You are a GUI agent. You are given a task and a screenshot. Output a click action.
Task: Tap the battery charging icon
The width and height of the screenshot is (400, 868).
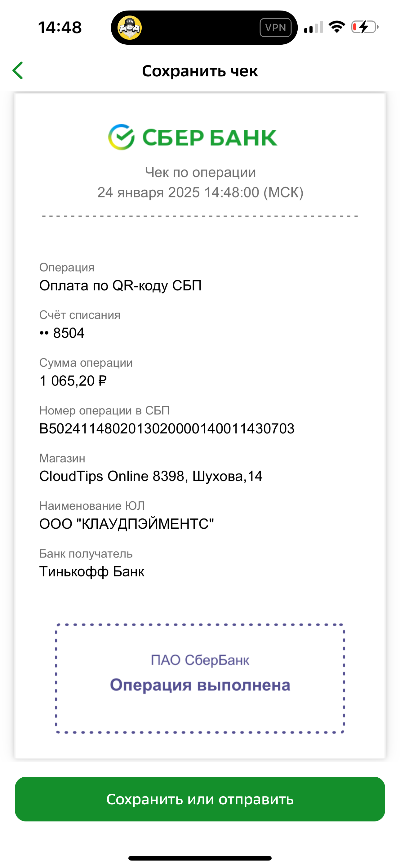[365, 27]
